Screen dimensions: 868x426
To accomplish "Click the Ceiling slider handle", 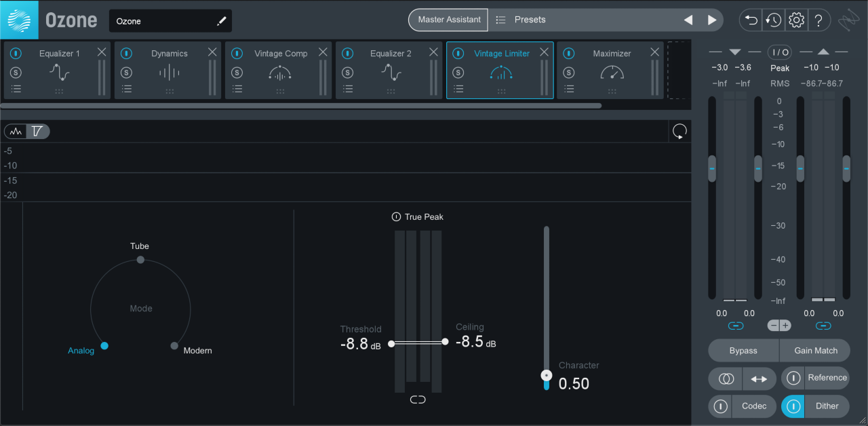I will point(445,342).
